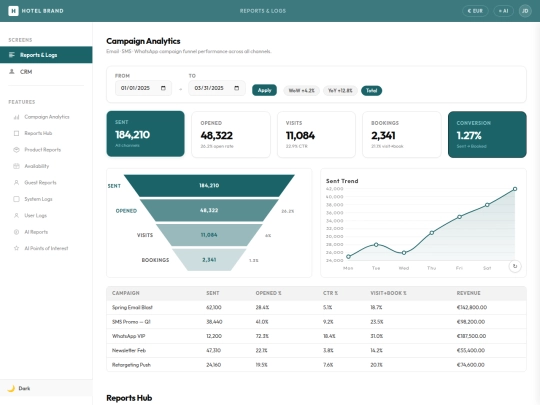Select the Conversion KPI card
Screen dimensions: 540x405
pyautogui.click(x=487, y=134)
